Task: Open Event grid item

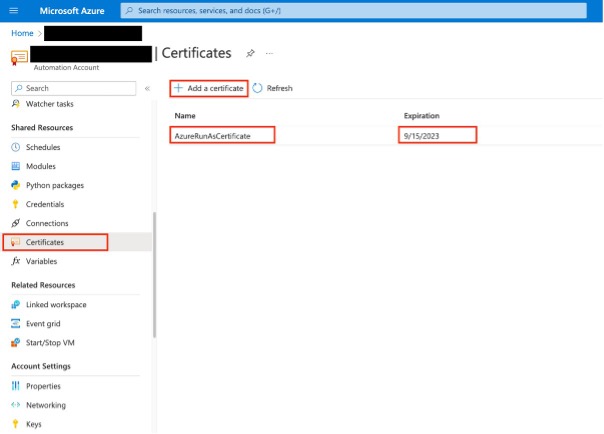Action: (43, 323)
